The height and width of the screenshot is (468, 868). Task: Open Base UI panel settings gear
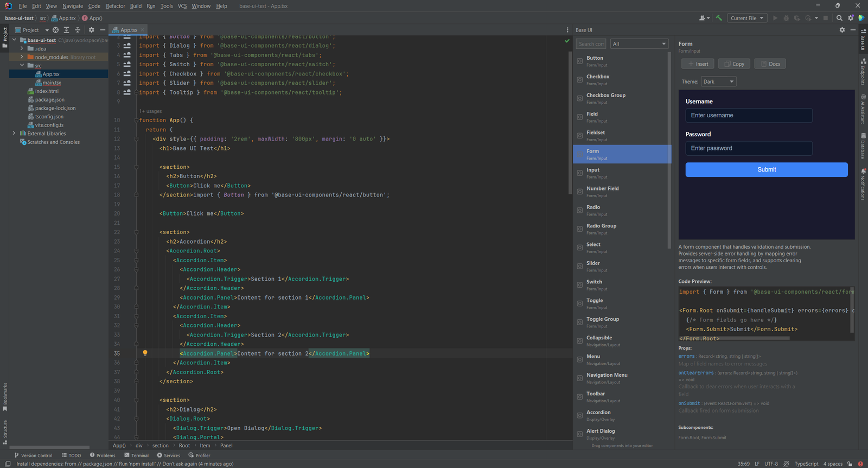(842, 30)
